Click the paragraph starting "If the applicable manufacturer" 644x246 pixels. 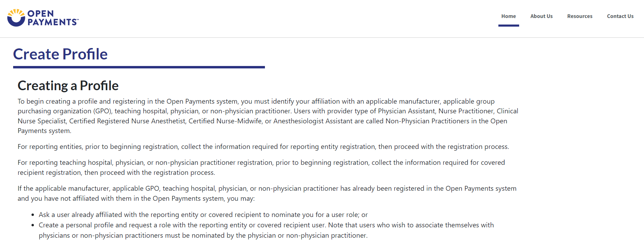[x=266, y=193]
